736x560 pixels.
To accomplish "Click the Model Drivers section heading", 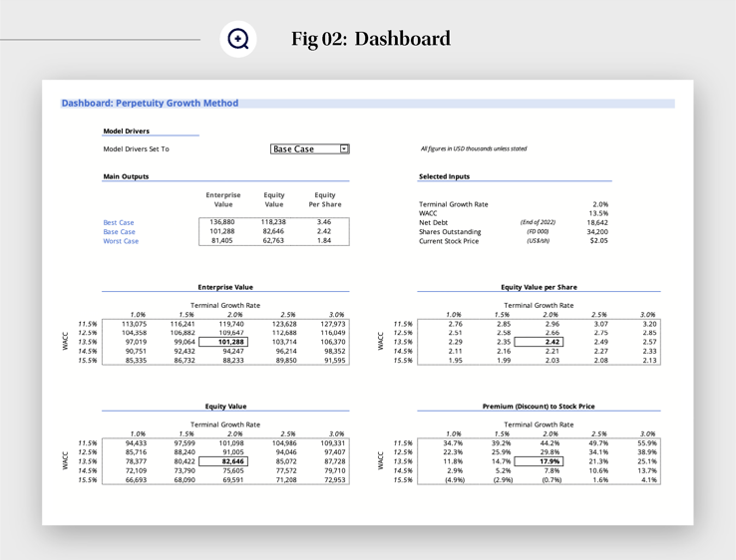I will pos(126,132).
